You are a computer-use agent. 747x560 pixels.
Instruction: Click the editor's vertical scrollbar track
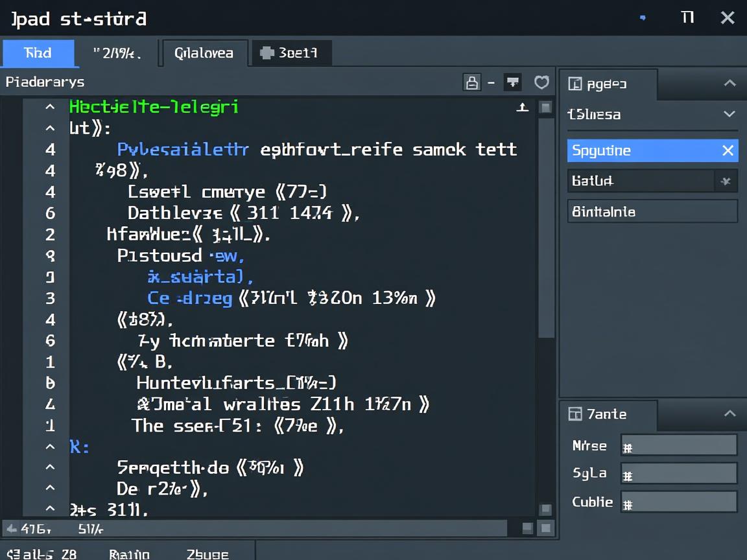point(546,259)
